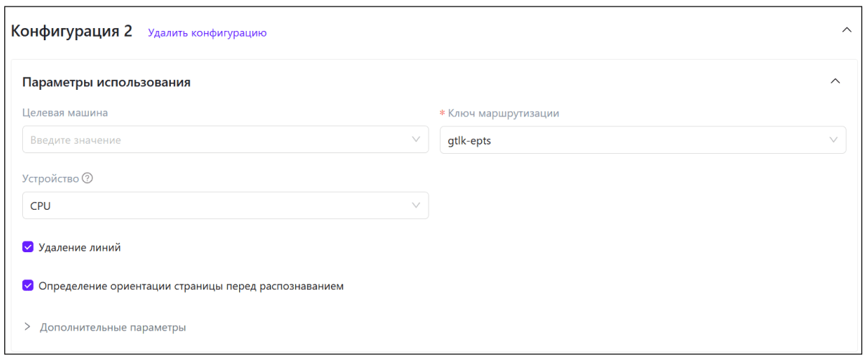Viewport: 868px width, 360px height.
Task: Click the chevron beside Дополнительные параметры
Action: tap(27, 327)
